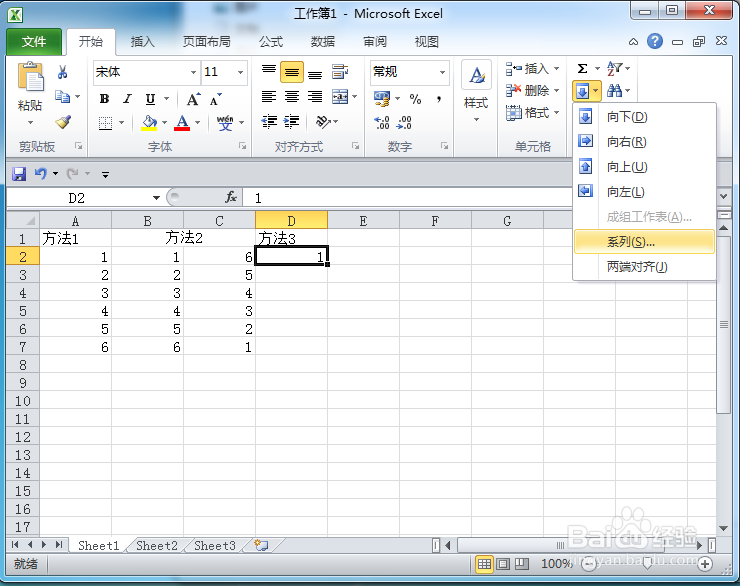
Task: Decrease decimal places
Action: coord(404,123)
